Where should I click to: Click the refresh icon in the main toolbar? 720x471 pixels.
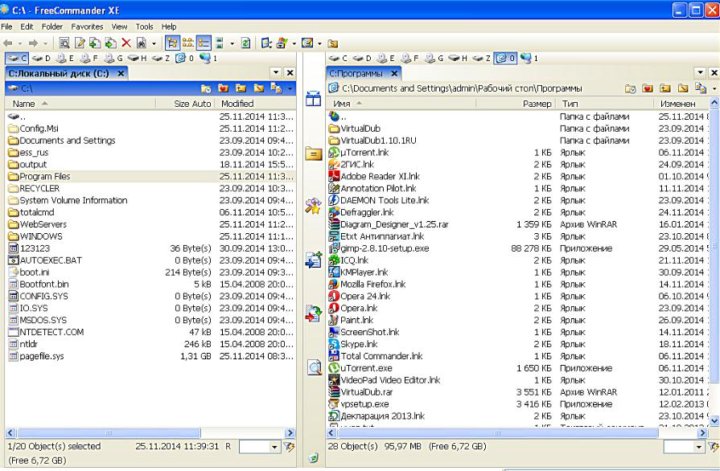click(x=245, y=43)
